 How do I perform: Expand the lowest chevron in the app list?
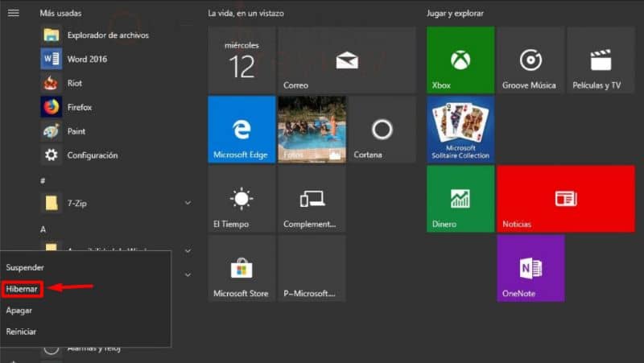(x=188, y=274)
